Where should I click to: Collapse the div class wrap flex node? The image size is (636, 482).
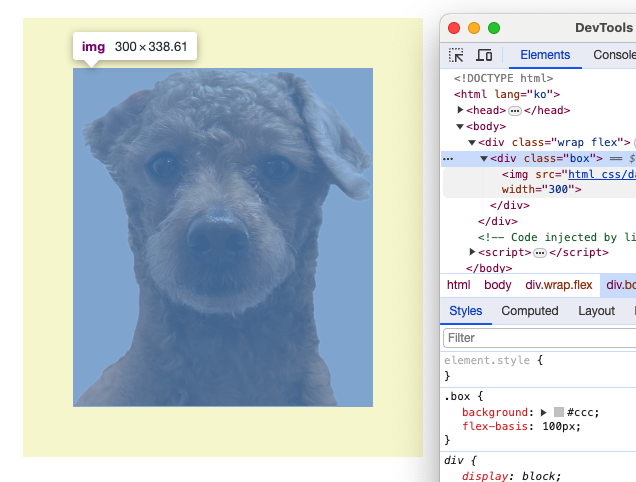coord(472,142)
